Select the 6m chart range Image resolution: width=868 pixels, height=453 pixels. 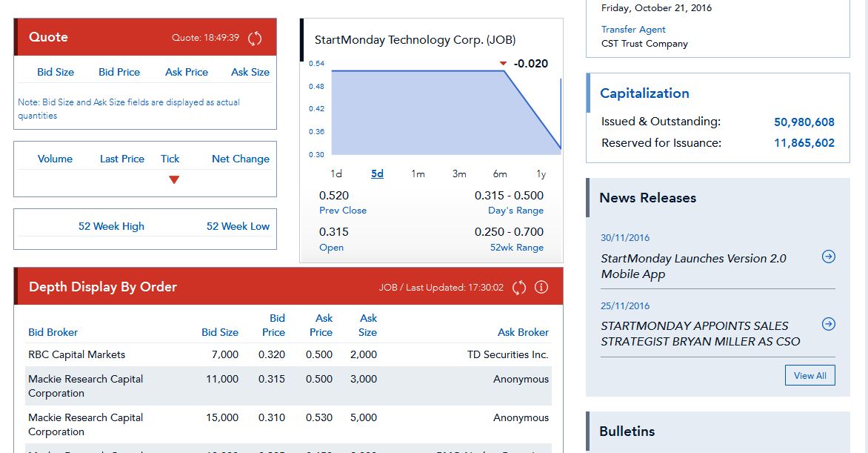point(500,174)
